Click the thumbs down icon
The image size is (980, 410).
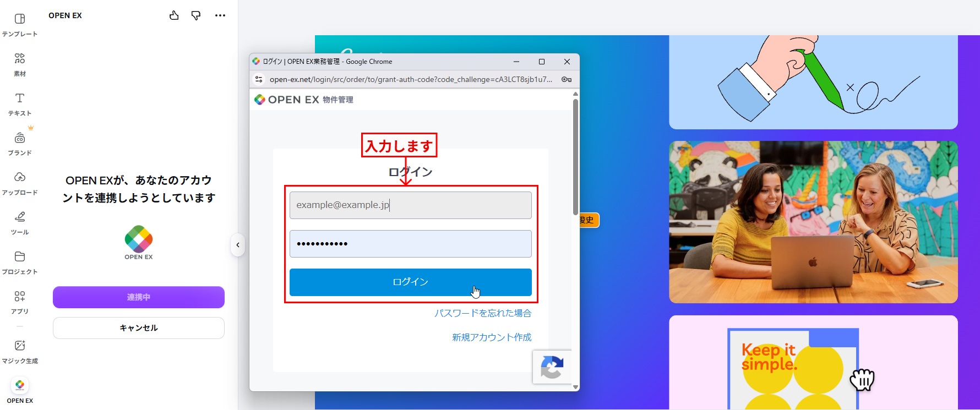196,15
